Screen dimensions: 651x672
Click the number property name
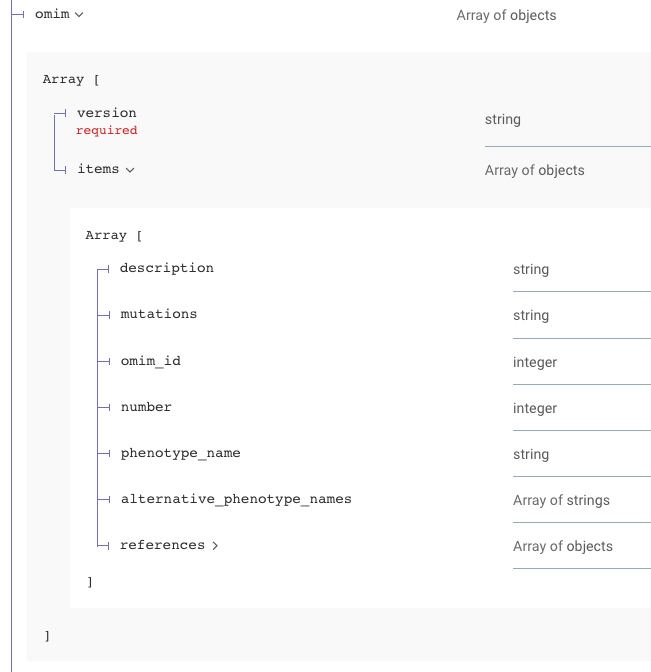(x=146, y=407)
